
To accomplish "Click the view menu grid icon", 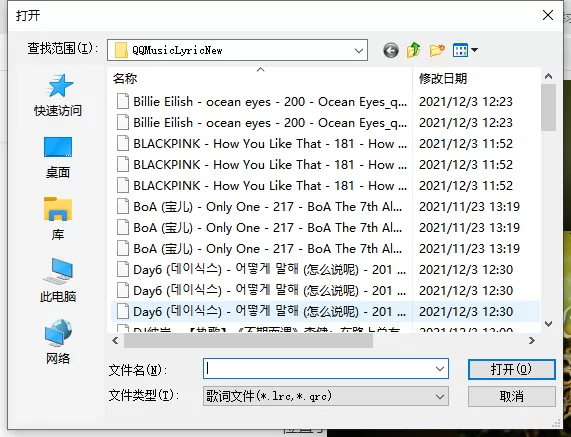I will (x=460, y=50).
